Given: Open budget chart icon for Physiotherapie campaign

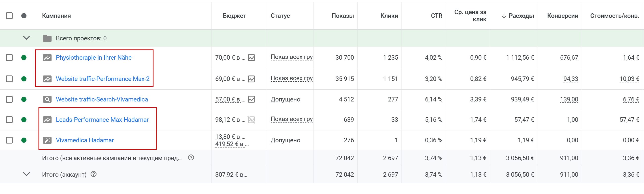Looking at the screenshot, I should (251, 58).
